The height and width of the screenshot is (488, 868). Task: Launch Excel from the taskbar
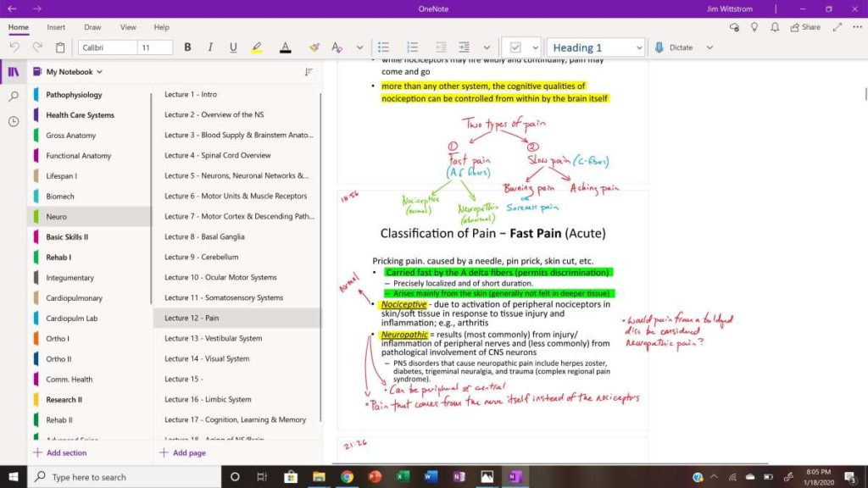(403, 477)
